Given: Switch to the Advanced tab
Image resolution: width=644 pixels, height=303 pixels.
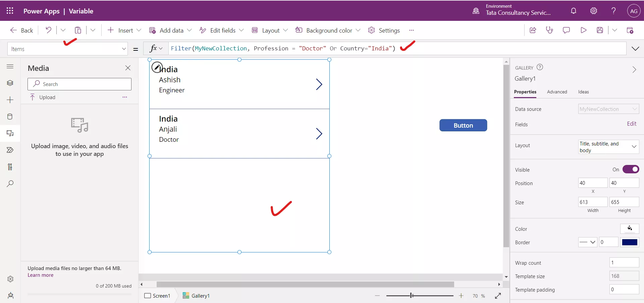Looking at the screenshot, I should (x=557, y=92).
